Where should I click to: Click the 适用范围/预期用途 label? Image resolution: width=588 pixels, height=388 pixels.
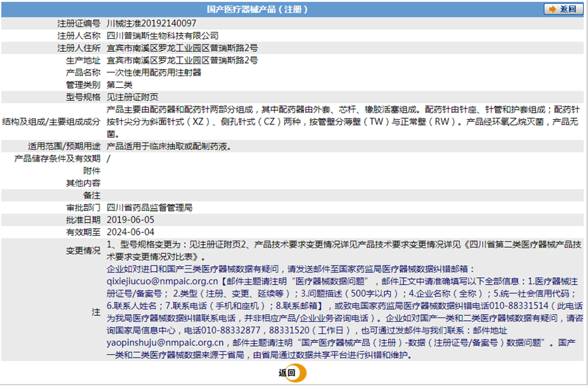coord(64,146)
